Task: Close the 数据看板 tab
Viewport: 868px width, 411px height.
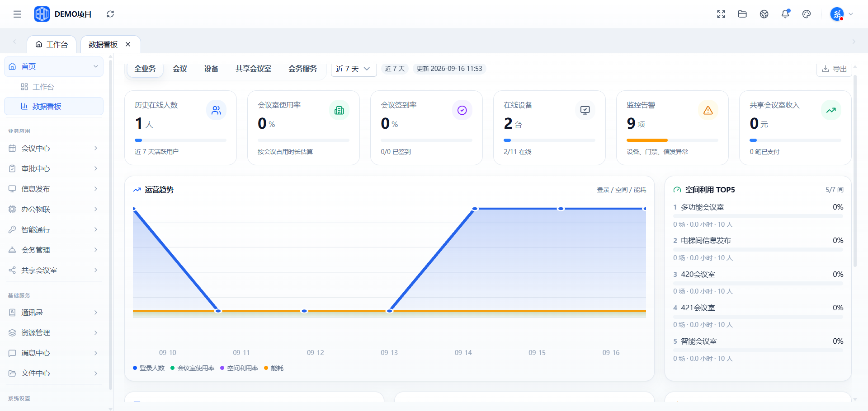Action: point(128,44)
